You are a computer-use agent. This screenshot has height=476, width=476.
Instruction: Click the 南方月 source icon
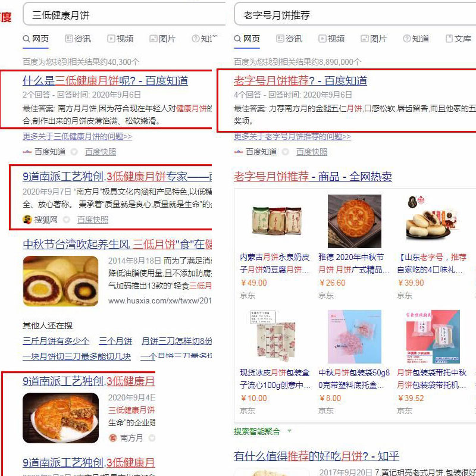pyautogui.click(x=113, y=438)
